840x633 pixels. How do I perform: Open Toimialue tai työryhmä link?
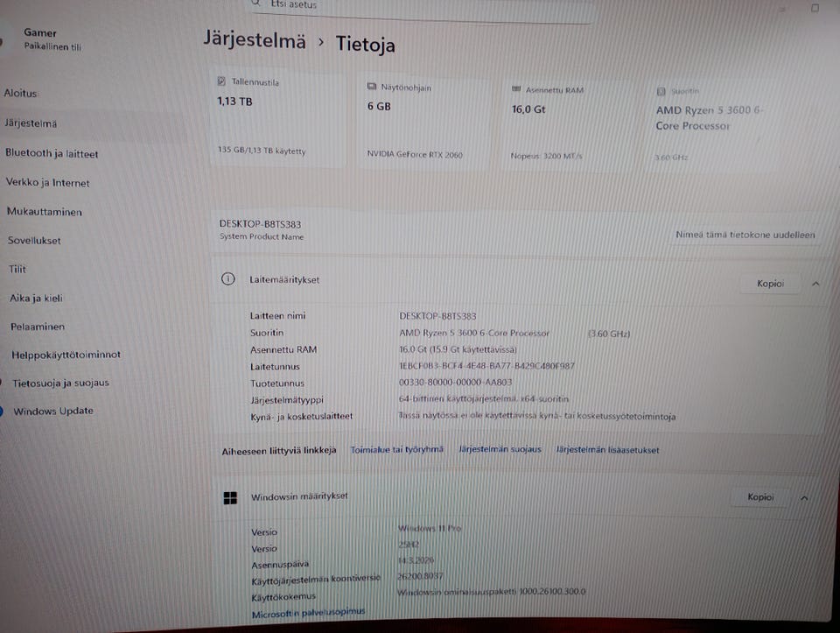coord(397,449)
